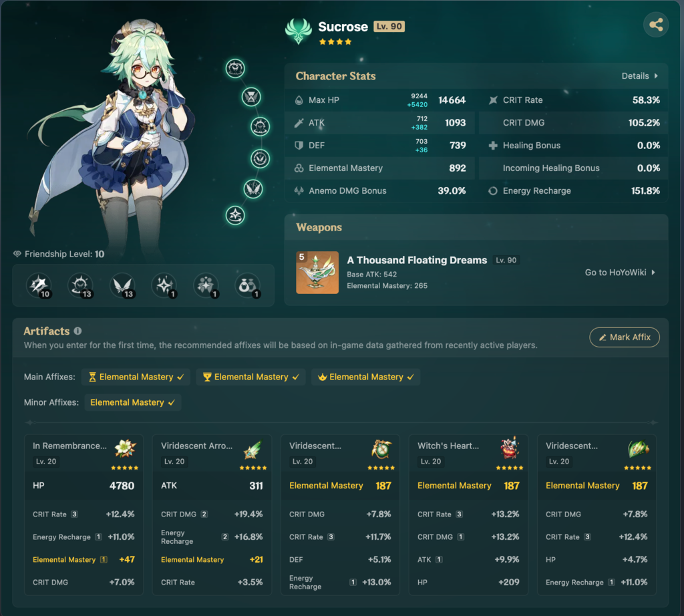Click the +19.4% CRIT DMG substat
684x616 pixels.
click(x=248, y=514)
